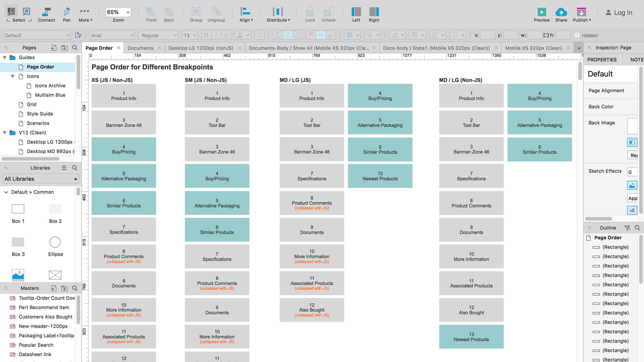This screenshot has height=362, width=644.
Task: Select the Style Guide page in tree
Action: 40,114
